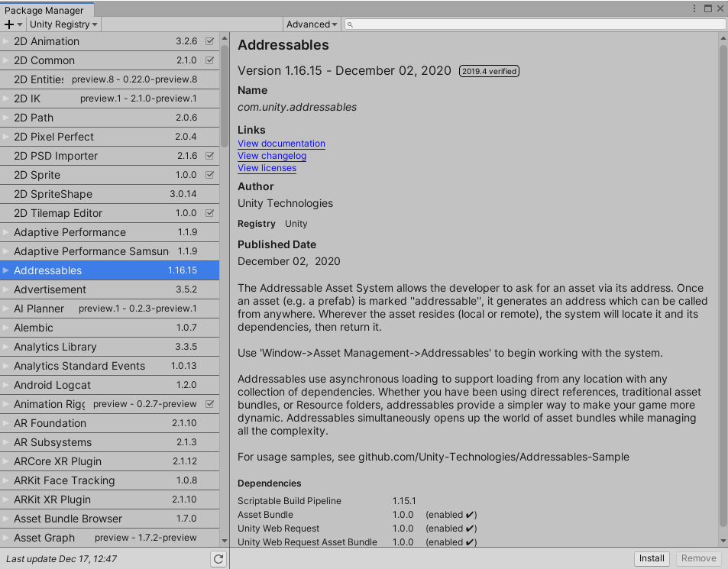Click the installed checkmark icon on 2D Sprite
728x569 pixels.
210,175
